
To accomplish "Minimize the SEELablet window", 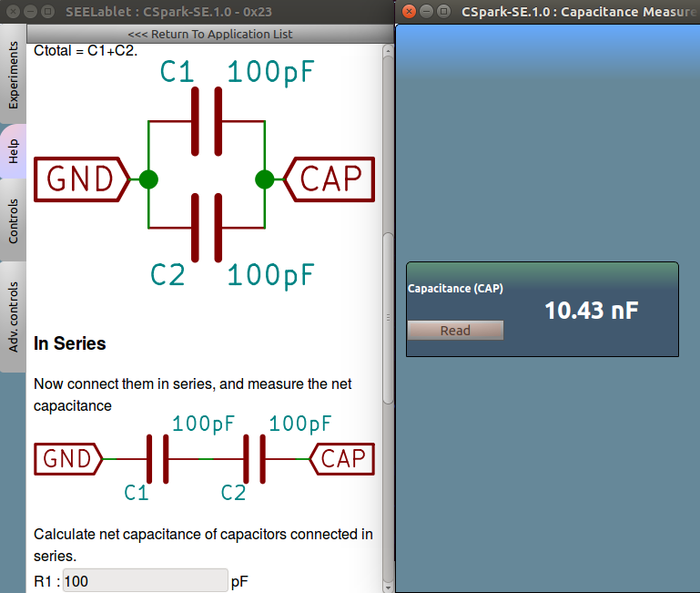I will coord(30,12).
